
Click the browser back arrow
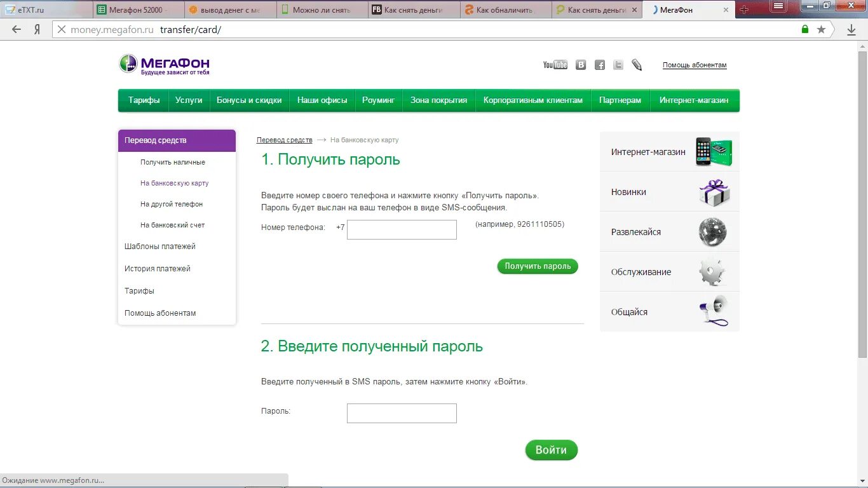17,29
